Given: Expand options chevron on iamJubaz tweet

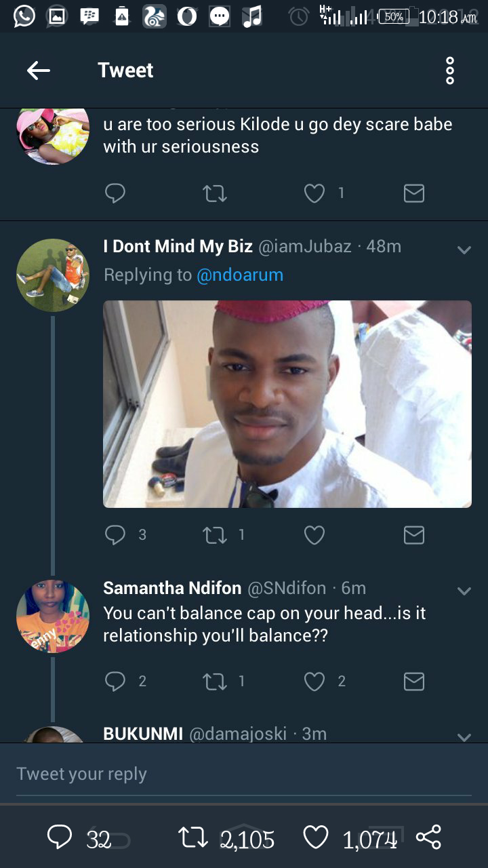Looking at the screenshot, I should [464, 250].
